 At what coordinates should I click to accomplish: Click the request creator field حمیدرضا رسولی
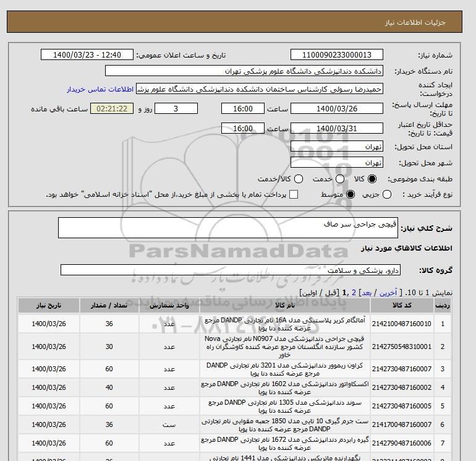[260, 89]
